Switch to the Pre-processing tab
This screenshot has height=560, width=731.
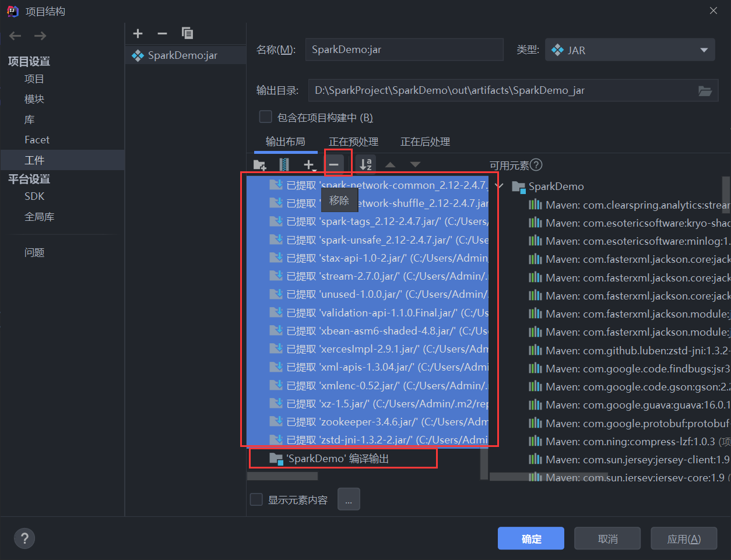point(353,142)
